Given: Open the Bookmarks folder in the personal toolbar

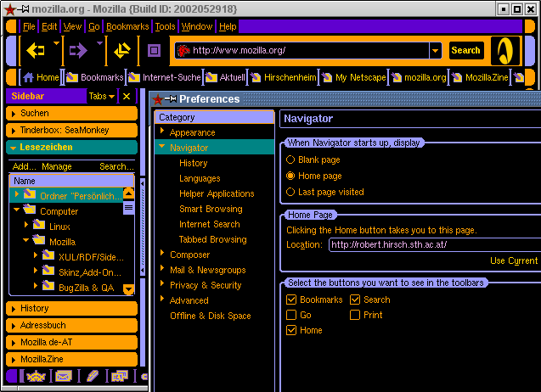Looking at the screenshot, I should click(x=94, y=77).
